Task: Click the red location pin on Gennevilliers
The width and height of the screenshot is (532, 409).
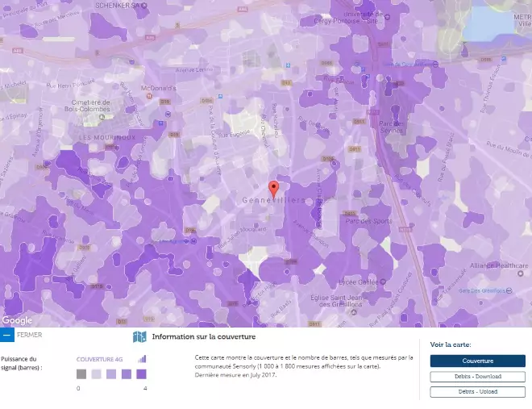Action: coord(274,190)
